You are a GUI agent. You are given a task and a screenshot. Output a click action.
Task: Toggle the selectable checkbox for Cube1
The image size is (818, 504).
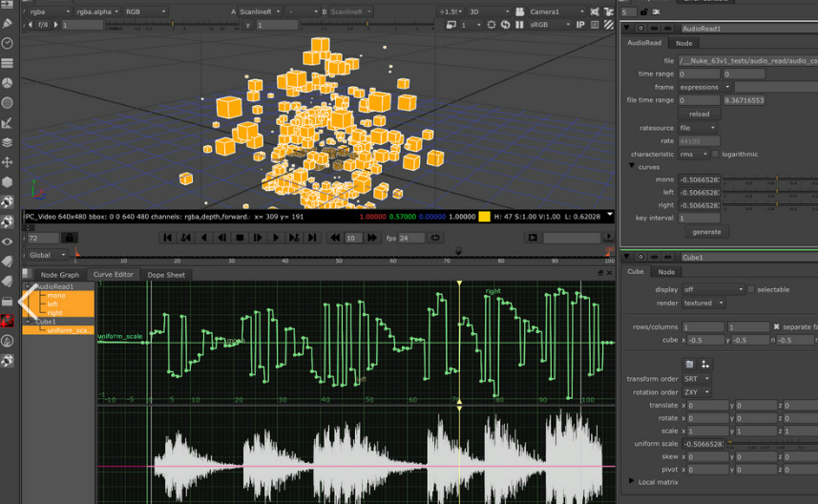pyautogui.click(x=750, y=289)
